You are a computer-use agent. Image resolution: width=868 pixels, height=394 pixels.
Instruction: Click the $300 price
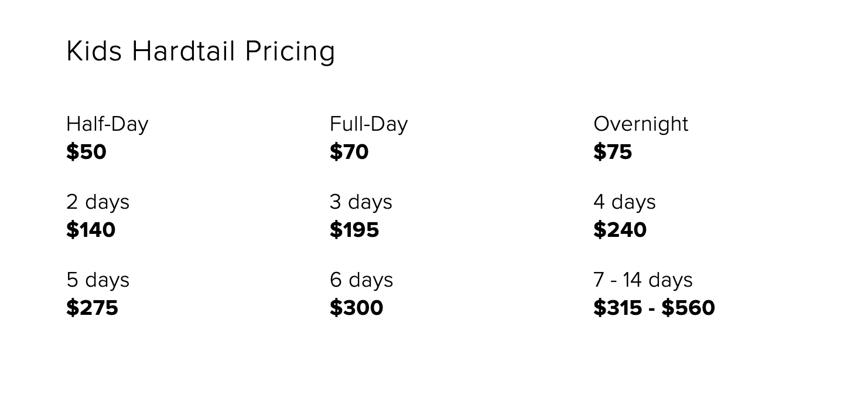(356, 308)
